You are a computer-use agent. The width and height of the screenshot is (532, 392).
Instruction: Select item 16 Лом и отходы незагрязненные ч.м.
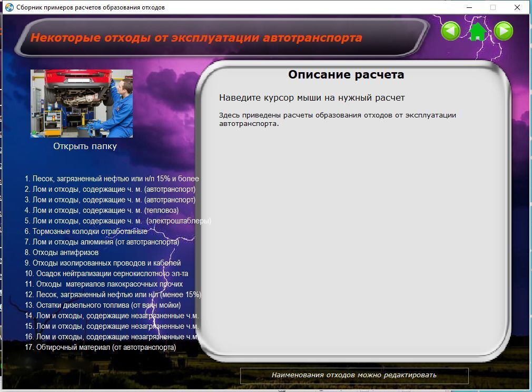tap(112, 336)
